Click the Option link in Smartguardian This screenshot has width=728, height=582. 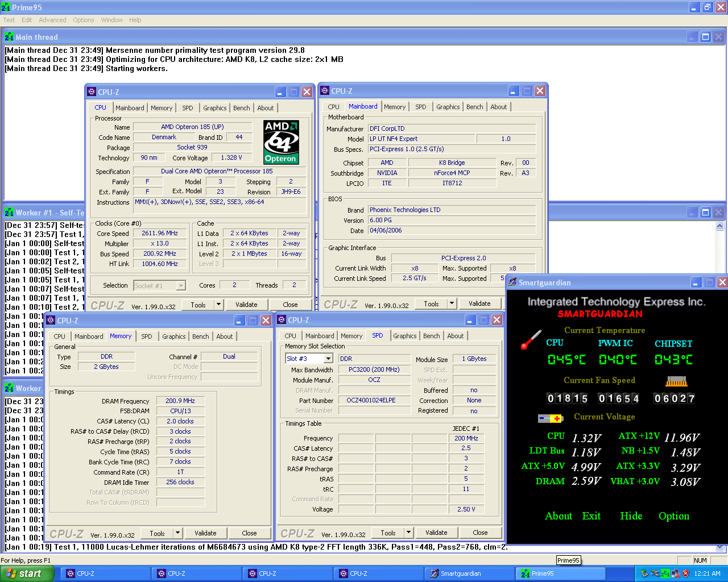674,516
